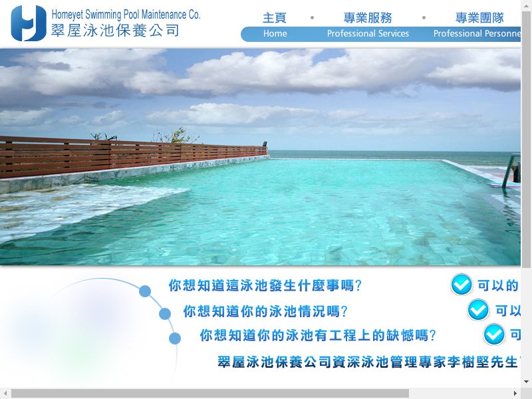The width and height of the screenshot is (532, 399).
Task: Select the 專業團隊 heading
Action: [479, 18]
